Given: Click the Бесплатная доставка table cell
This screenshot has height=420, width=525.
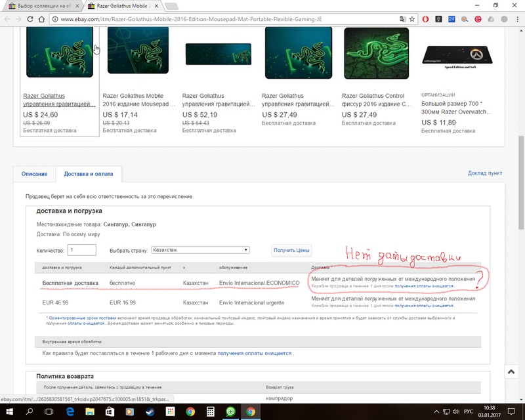Looking at the screenshot, I should (70, 283).
